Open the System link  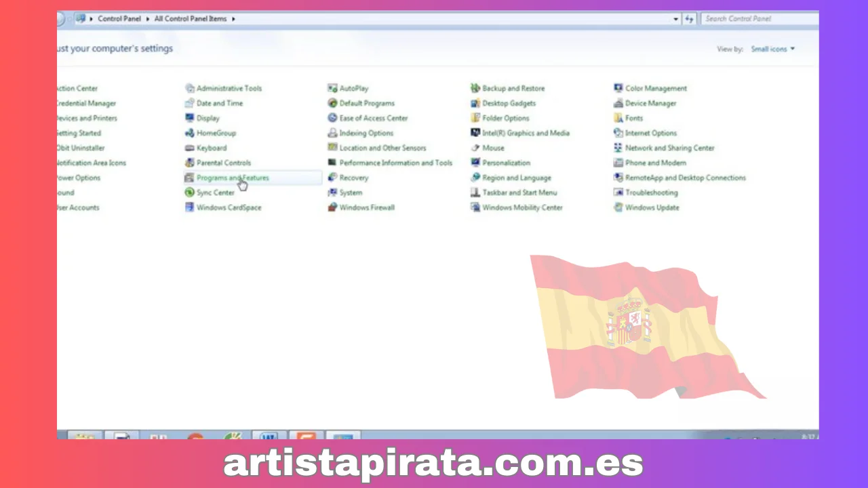[351, 192]
